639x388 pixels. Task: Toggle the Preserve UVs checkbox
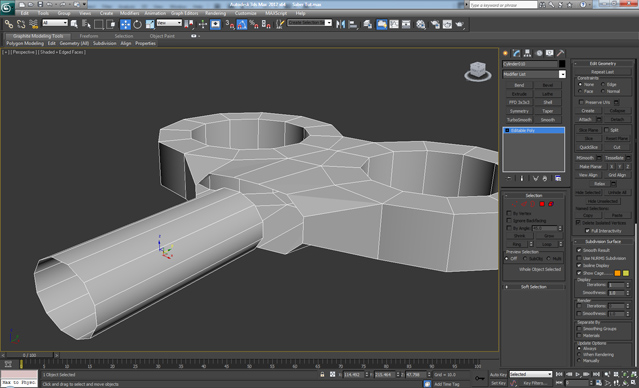coord(582,102)
